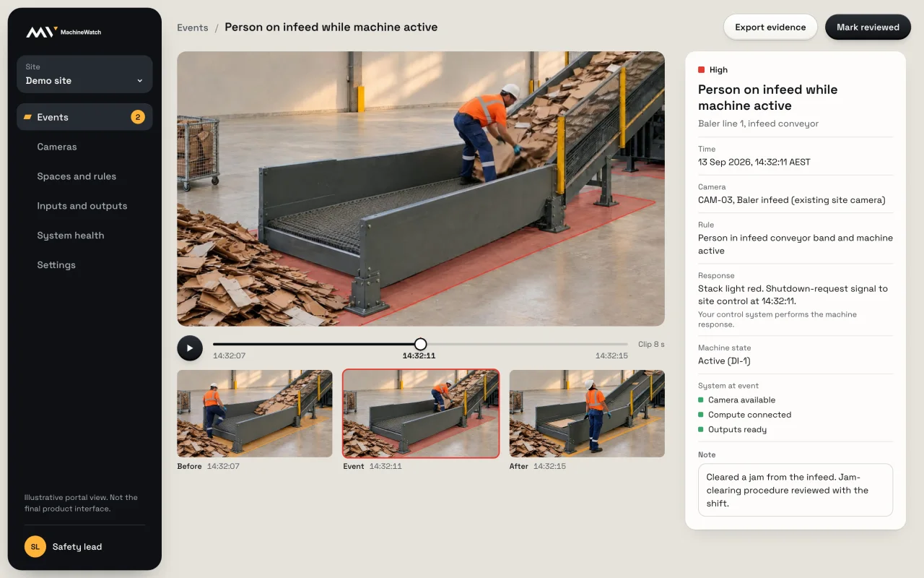Viewport: 924px width, 578px height.
Task: Click the page title 'Person on infeed while machine active'
Action: pos(331,27)
